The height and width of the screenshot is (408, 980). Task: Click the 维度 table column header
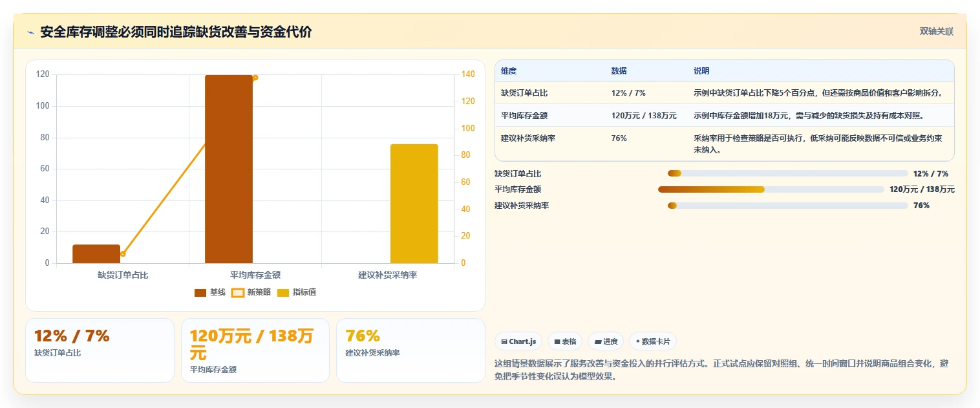509,71
